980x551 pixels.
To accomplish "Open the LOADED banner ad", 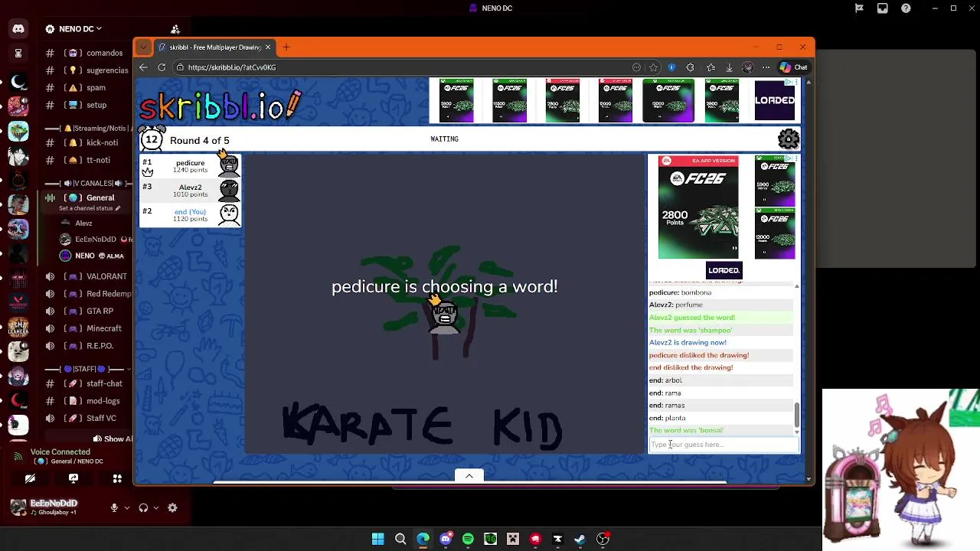I will (x=775, y=100).
